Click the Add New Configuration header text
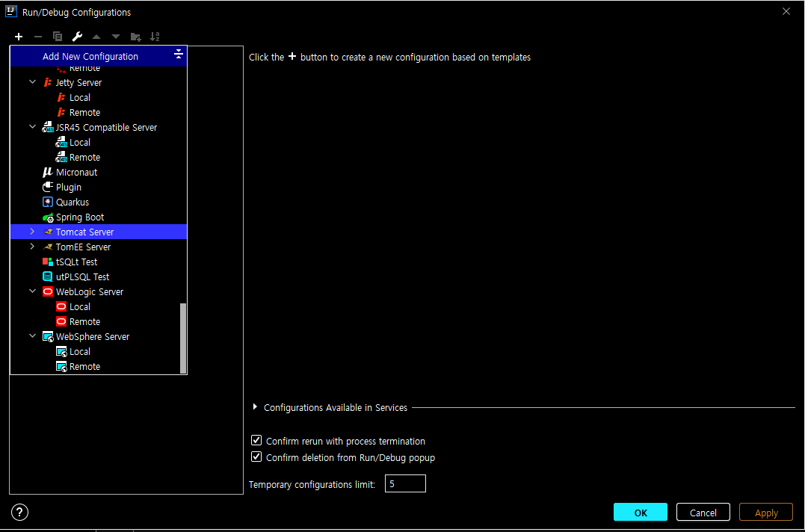The height and width of the screenshot is (532, 805). click(x=90, y=57)
